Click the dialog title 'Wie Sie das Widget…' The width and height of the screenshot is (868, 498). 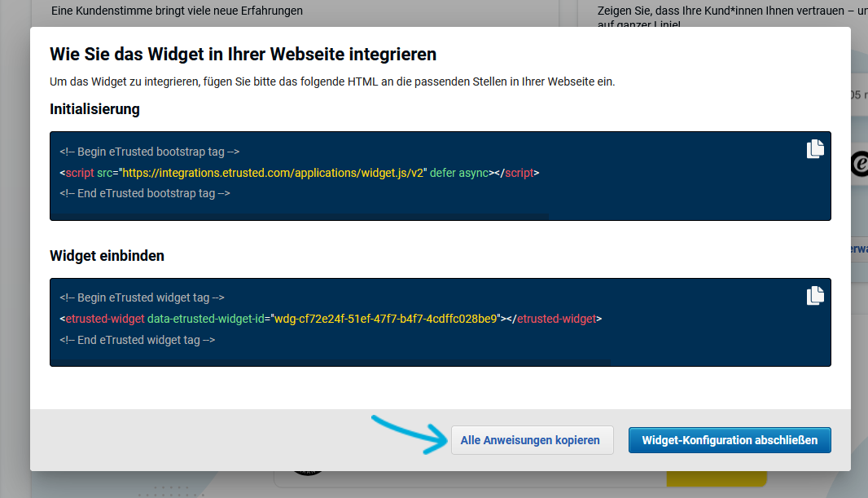(243, 55)
